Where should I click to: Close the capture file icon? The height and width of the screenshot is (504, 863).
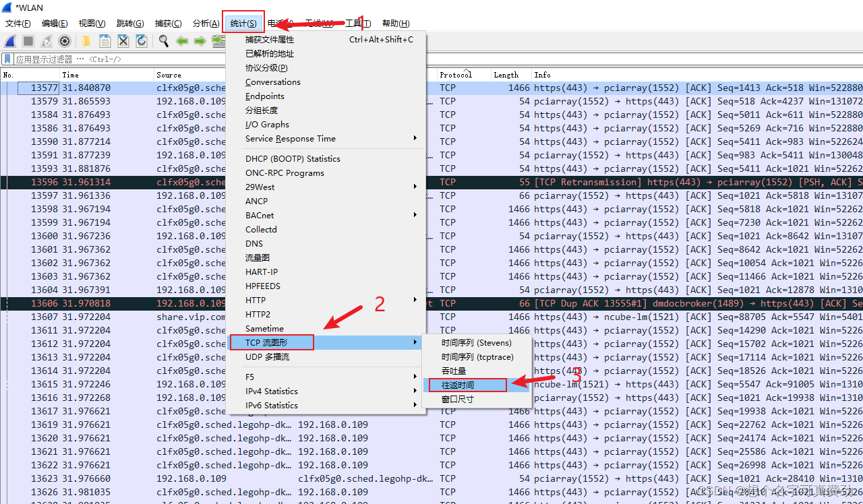[123, 41]
